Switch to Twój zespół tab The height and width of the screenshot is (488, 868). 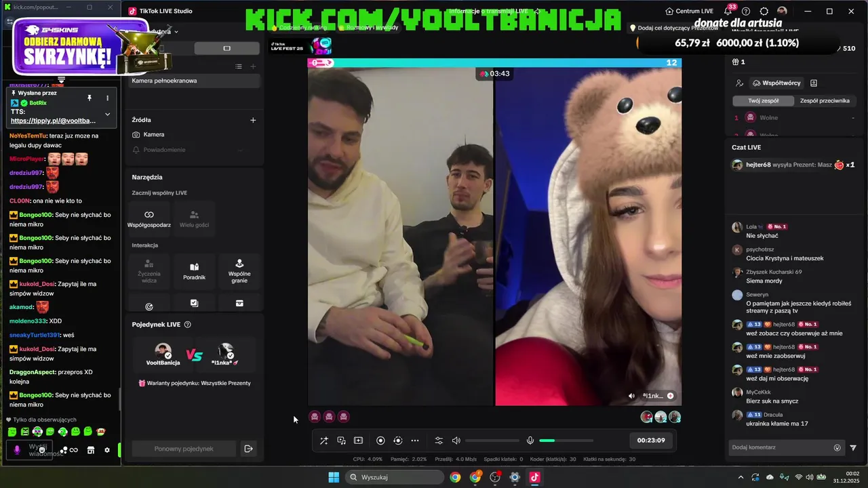[x=763, y=100]
